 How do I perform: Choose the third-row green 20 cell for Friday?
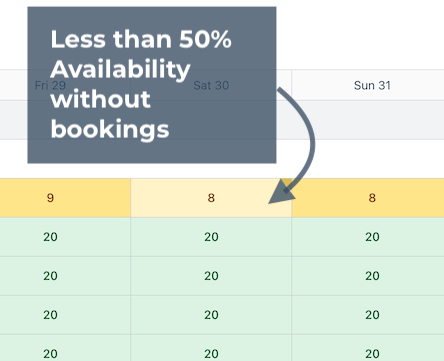point(65,315)
